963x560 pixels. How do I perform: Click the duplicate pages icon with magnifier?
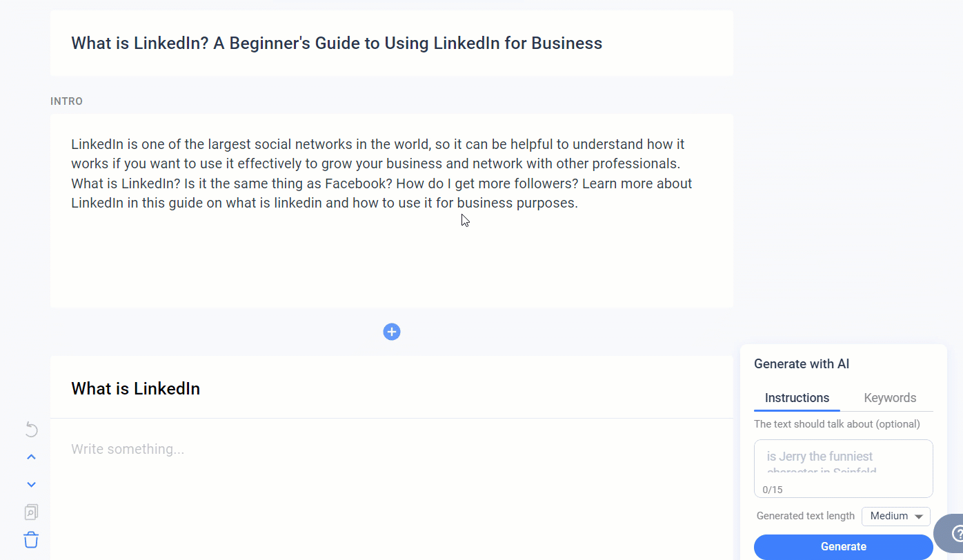[x=31, y=512]
